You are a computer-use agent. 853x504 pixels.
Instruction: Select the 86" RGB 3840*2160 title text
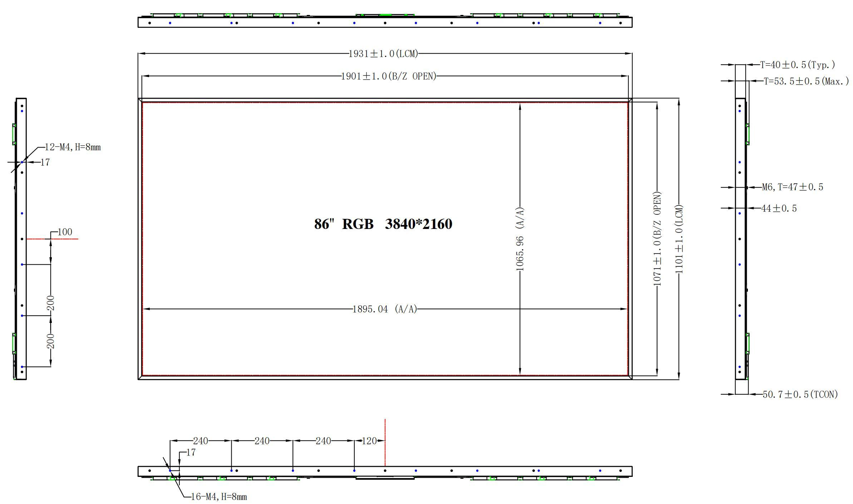[383, 224]
